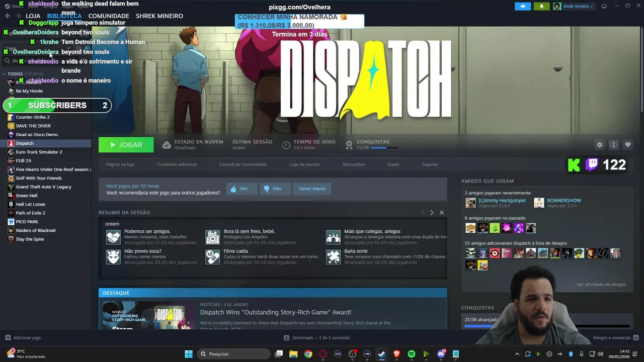Viewport: 644px width, 362px height.
Task: Open [L]Jimmy Heckjumper friend profile
Action: point(502,201)
